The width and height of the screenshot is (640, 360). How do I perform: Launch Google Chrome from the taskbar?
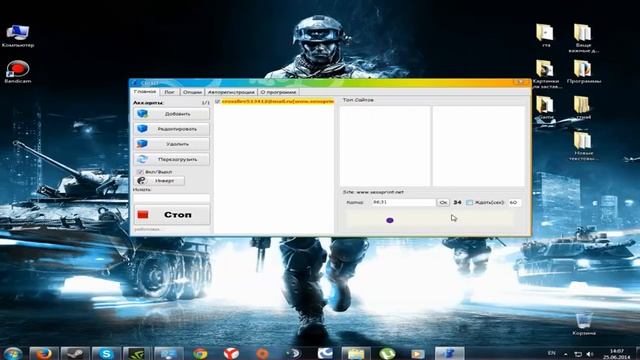point(200,353)
